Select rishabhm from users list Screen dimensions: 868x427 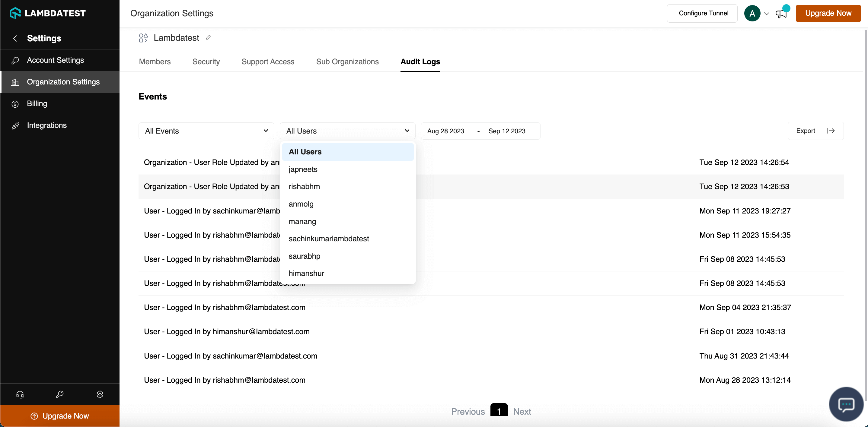pos(304,187)
